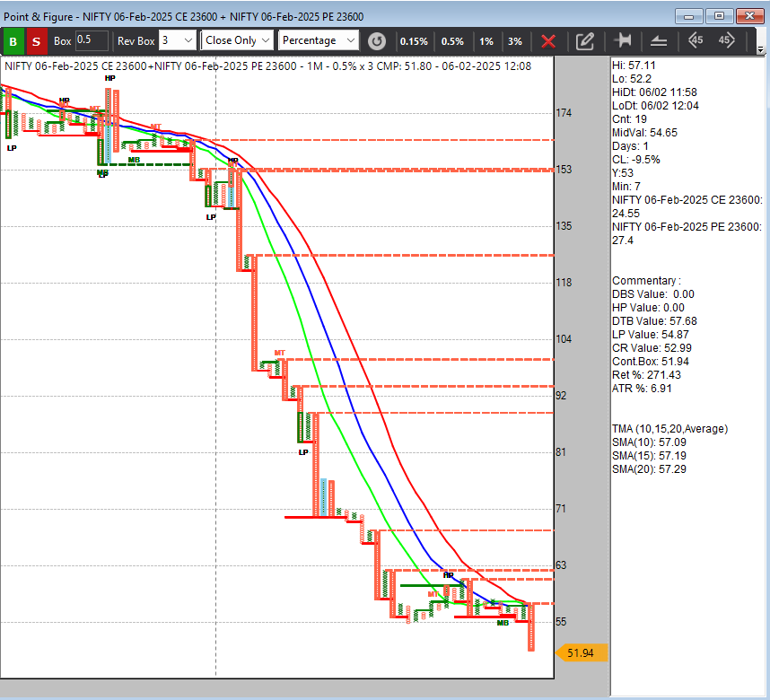This screenshot has width=770, height=700.
Task: Click the 'CL: -9.5%' text
Action: (x=636, y=160)
